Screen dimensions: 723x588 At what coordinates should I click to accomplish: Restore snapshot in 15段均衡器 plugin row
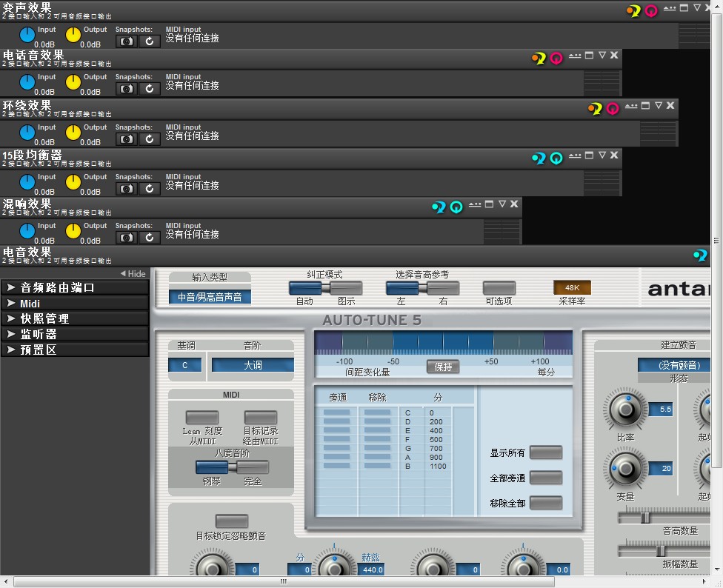pyautogui.click(x=150, y=189)
